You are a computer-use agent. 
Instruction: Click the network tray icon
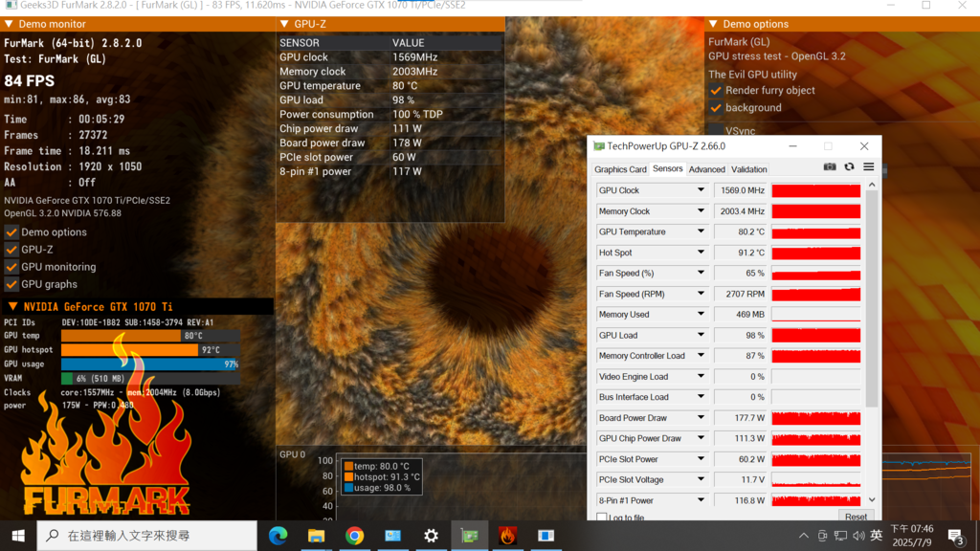point(840,536)
